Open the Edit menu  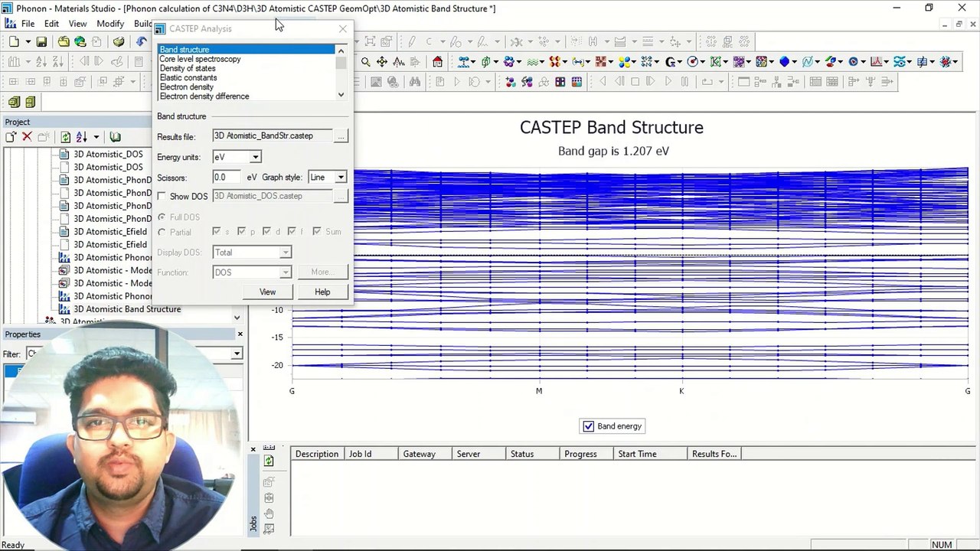click(x=51, y=24)
